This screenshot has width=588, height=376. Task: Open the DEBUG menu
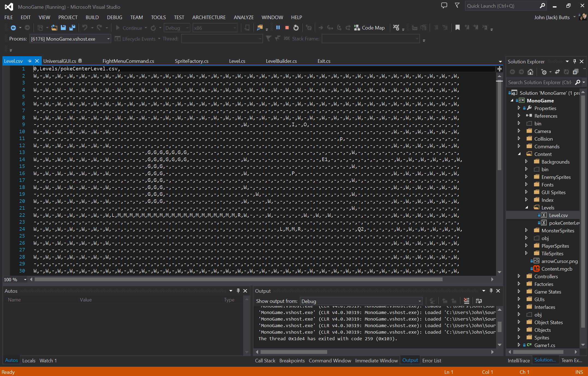tap(115, 17)
